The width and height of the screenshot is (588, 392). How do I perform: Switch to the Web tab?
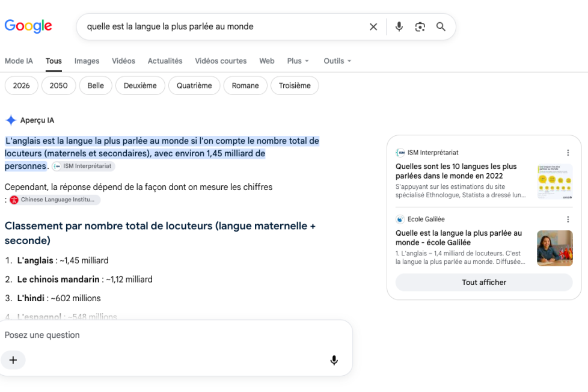coord(266,61)
